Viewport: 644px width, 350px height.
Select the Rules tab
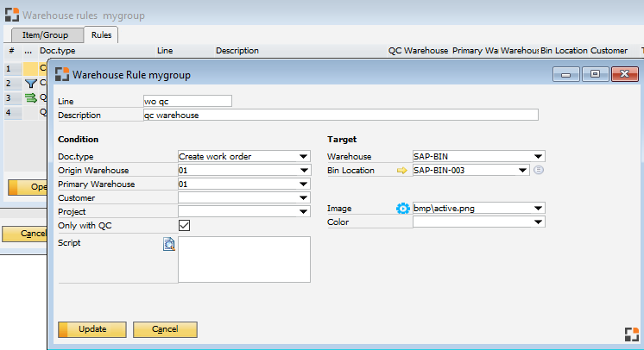tap(101, 35)
